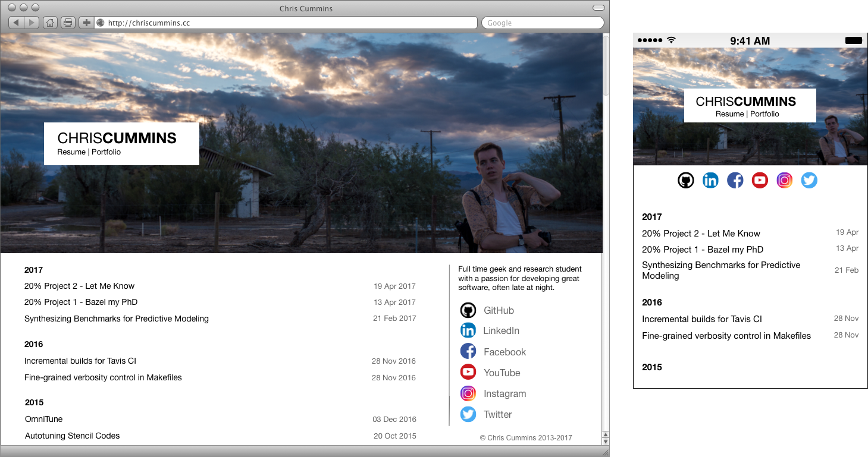Screen dimensions: 868x457
Task: Tap the Facebook icon in the mobile view
Action: click(735, 180)
